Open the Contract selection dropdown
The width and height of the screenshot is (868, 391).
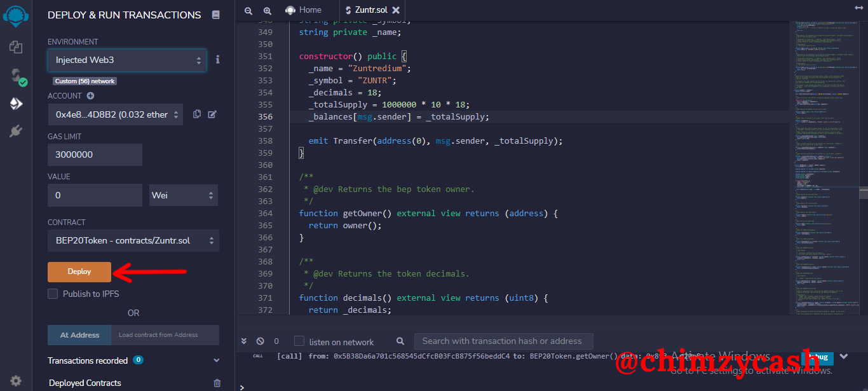coord(133,240)
